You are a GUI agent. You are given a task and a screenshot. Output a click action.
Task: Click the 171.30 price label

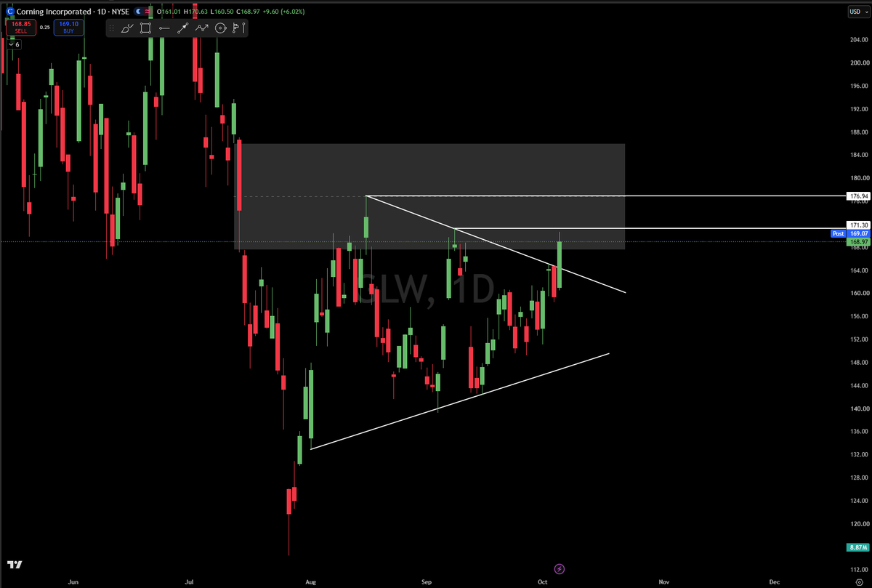click(x=858, y=225)
